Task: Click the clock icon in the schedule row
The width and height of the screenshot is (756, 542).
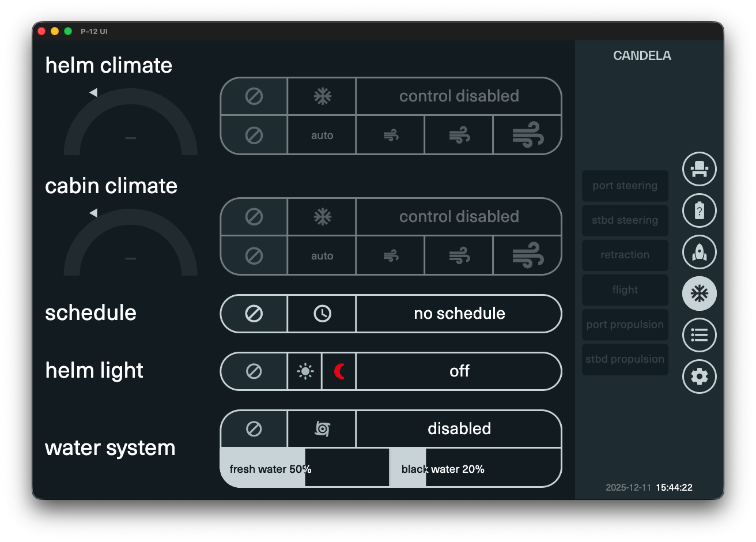Action: [322, 314]
